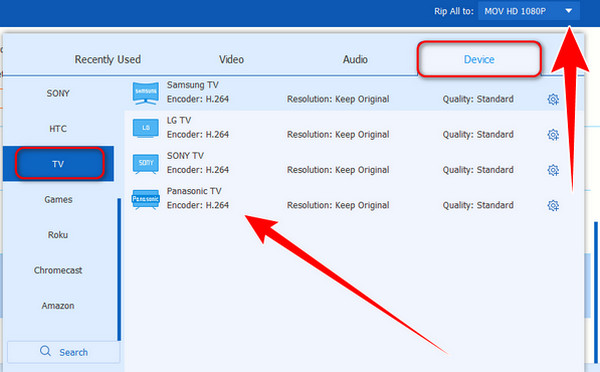Click Resolution: Keep Original in Samsung TV row
The image size is (600, 372).
pos(338,99)
